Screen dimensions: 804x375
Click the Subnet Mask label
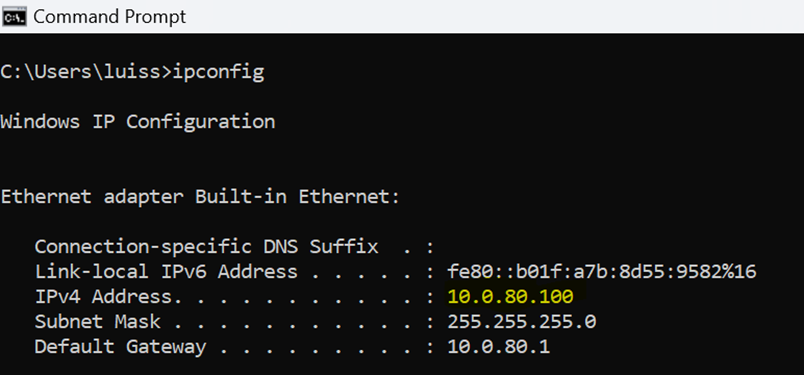[97, 322]
